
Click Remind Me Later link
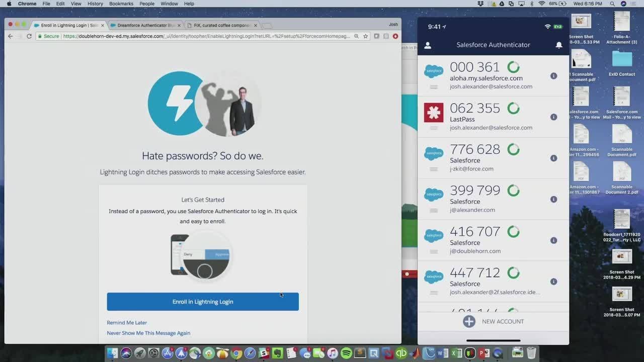tap(127, 323)
